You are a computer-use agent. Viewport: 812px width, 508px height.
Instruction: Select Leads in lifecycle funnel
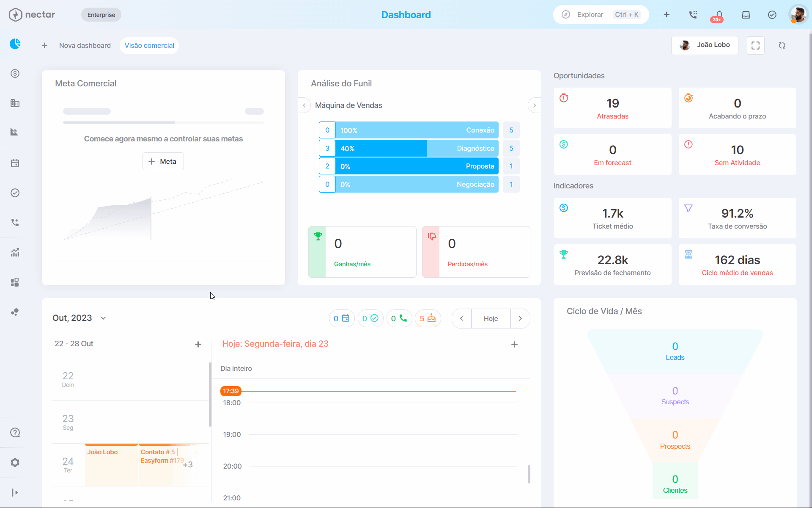point(675,351)
